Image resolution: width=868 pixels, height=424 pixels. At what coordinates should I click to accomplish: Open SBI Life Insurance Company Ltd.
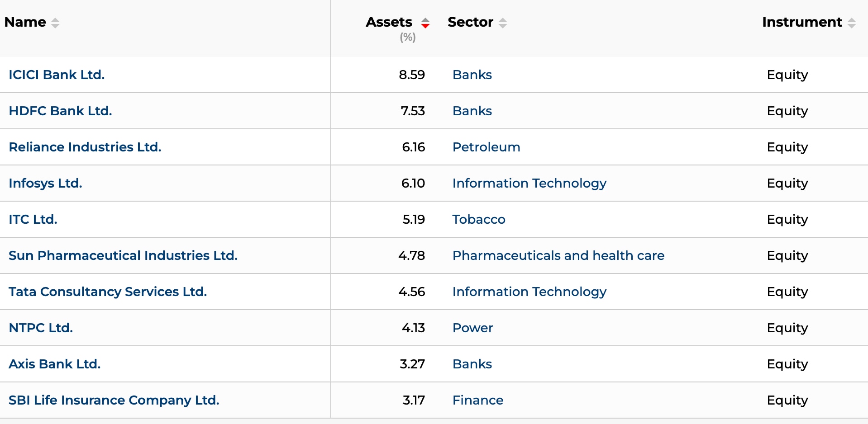(x=114, y=400)
